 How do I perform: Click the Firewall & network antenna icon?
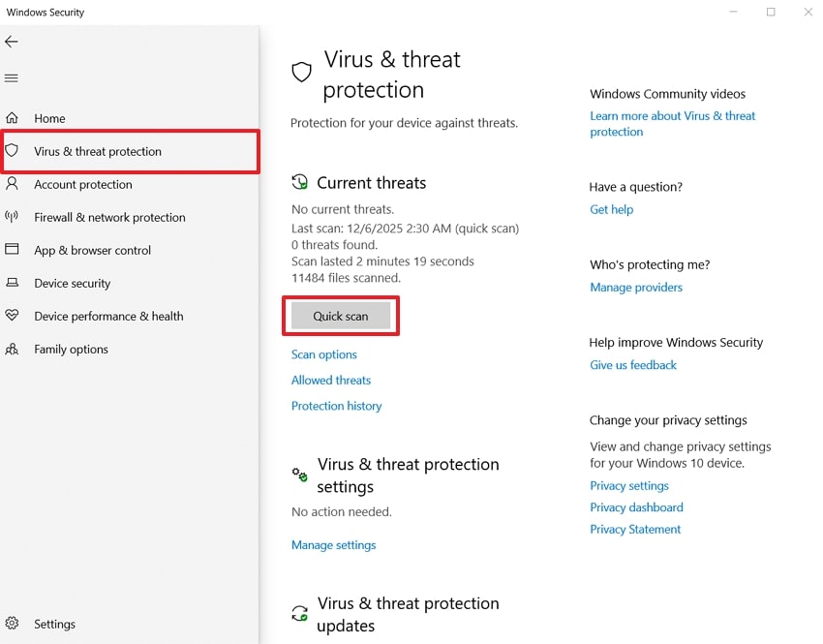click(x=13, y=217)
